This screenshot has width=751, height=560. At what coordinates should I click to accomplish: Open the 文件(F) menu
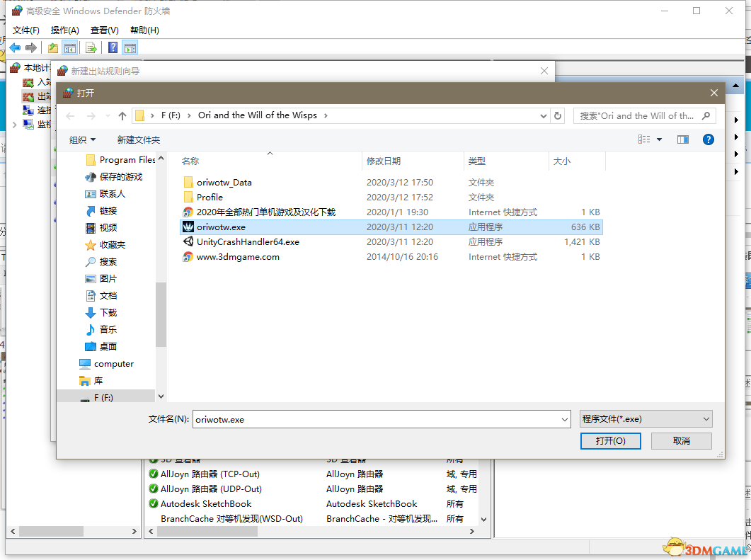26,30
